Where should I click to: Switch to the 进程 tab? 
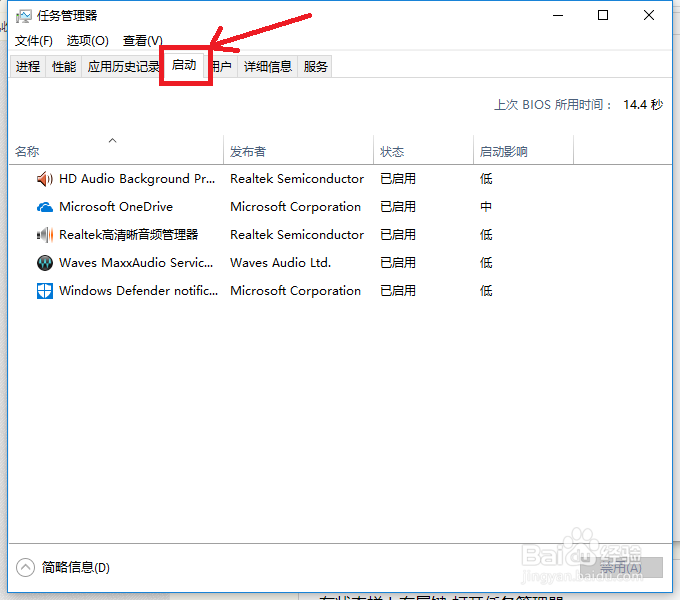tap(28, 66)
